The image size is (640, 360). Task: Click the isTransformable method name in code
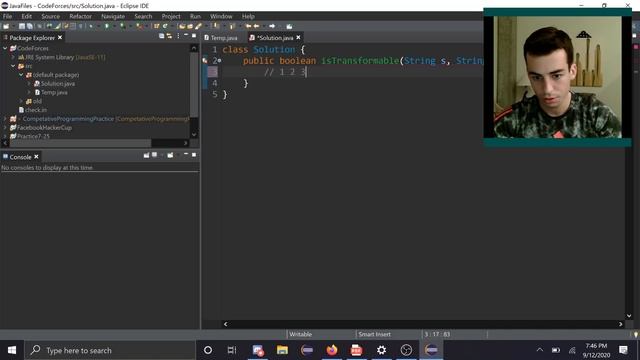360,60
